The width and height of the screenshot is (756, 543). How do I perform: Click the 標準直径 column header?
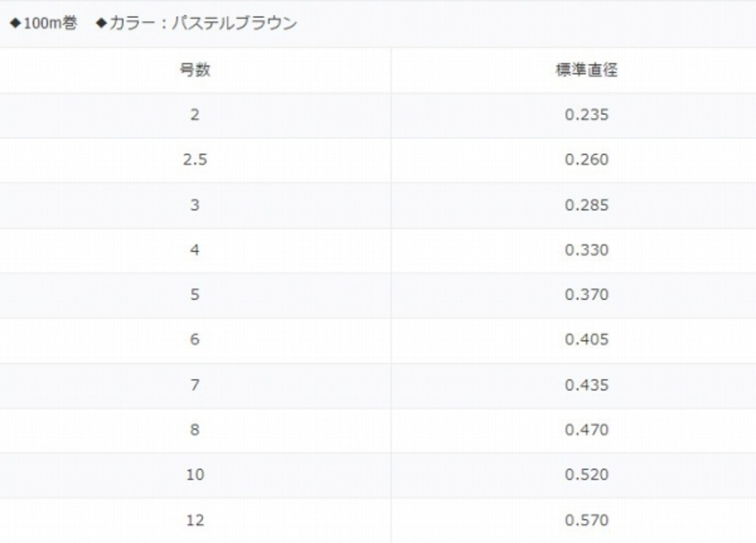(586, 70)
